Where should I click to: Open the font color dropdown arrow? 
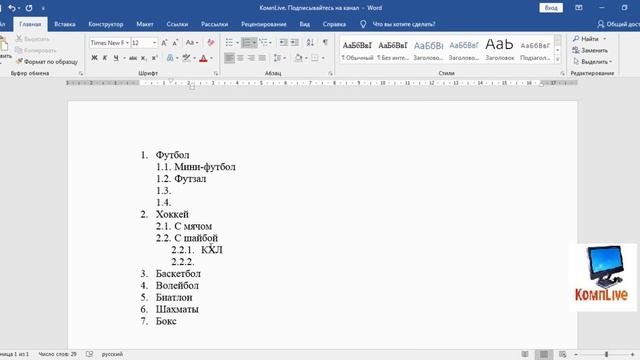click(x=211, y=58)
